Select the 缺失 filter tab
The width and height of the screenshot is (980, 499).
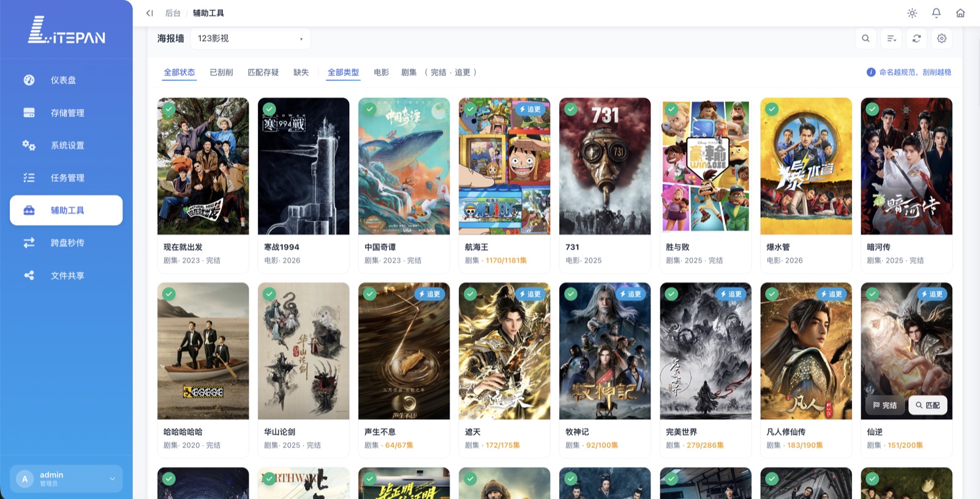(301, 72)
